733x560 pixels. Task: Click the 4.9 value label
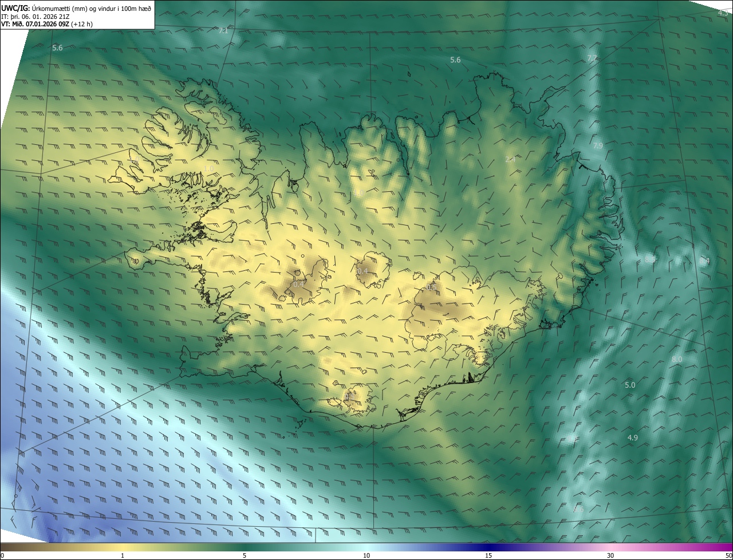pyautogui.click(x=633, y=438)
